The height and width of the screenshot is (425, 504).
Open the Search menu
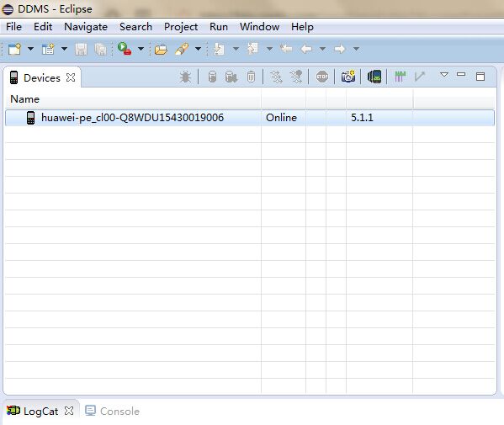[135, 27]
